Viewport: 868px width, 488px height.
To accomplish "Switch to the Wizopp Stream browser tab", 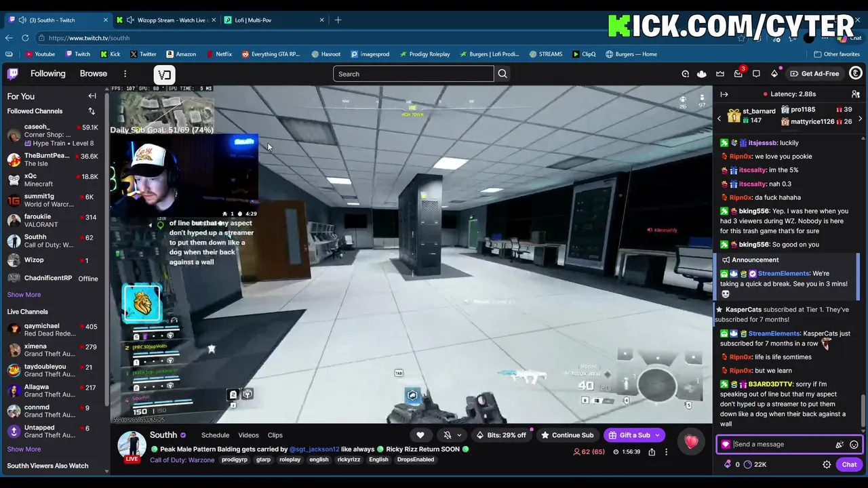I will point(167,20).
